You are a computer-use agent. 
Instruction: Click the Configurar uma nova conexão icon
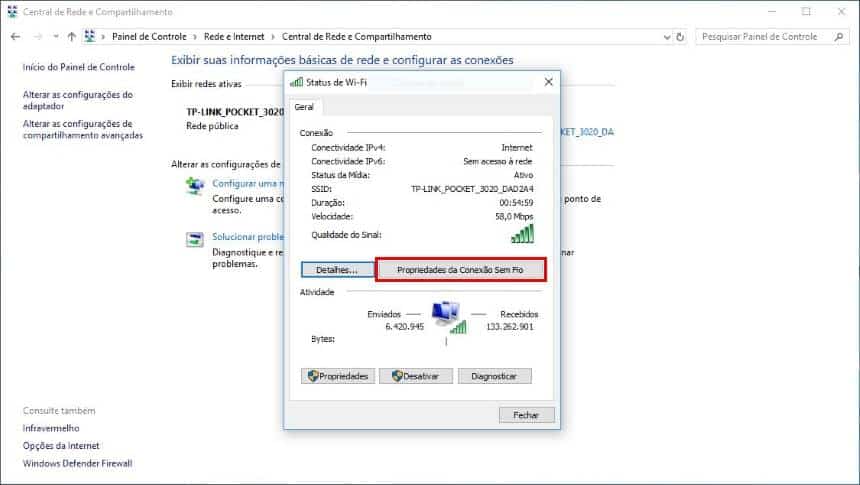[x=195, y=187]
